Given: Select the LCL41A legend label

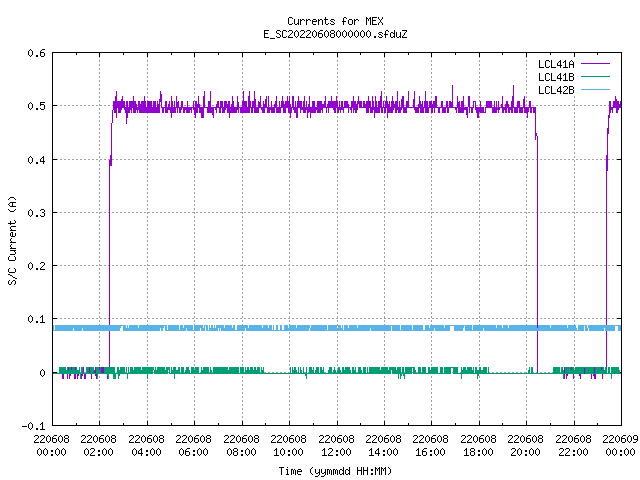Looking at the screenshot, I should coord(556,64).
